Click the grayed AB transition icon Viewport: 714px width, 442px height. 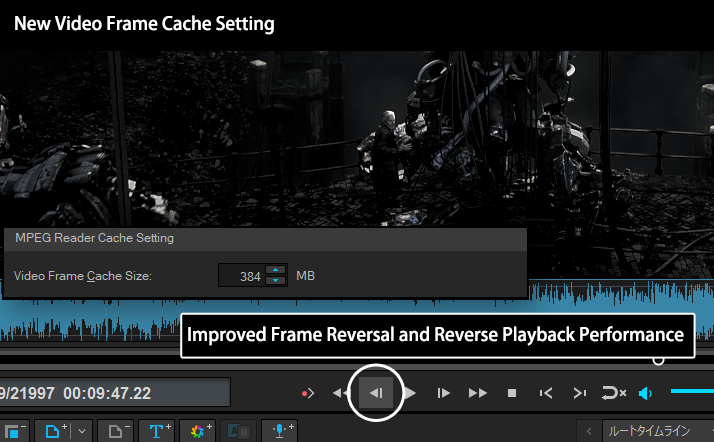click(x=238, y=431)
